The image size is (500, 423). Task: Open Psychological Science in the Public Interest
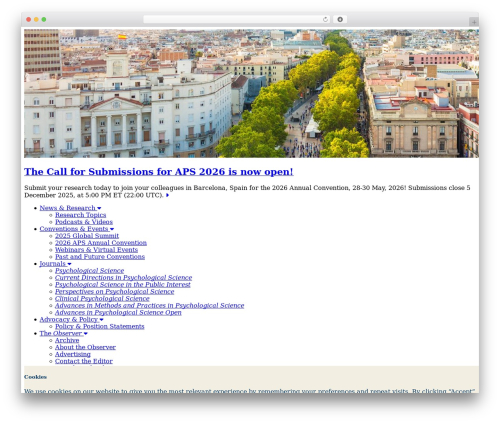point(123,285)
